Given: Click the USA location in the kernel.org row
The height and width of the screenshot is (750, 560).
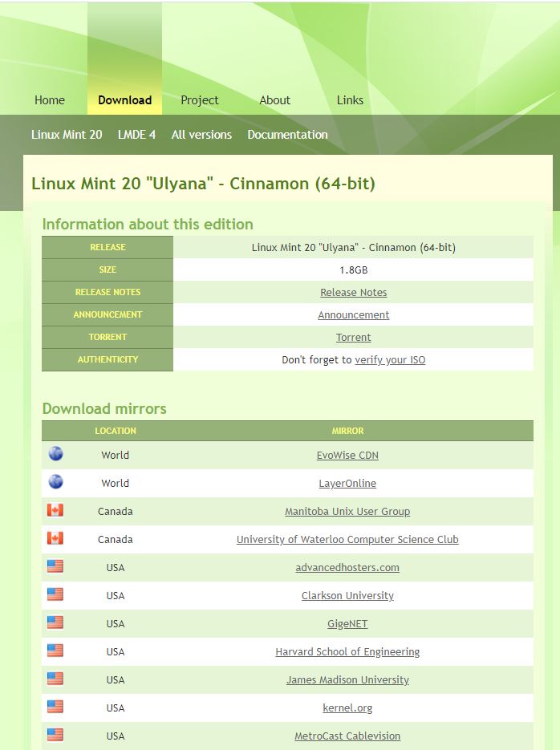Looking at the screenshot, I should [116, 708].
